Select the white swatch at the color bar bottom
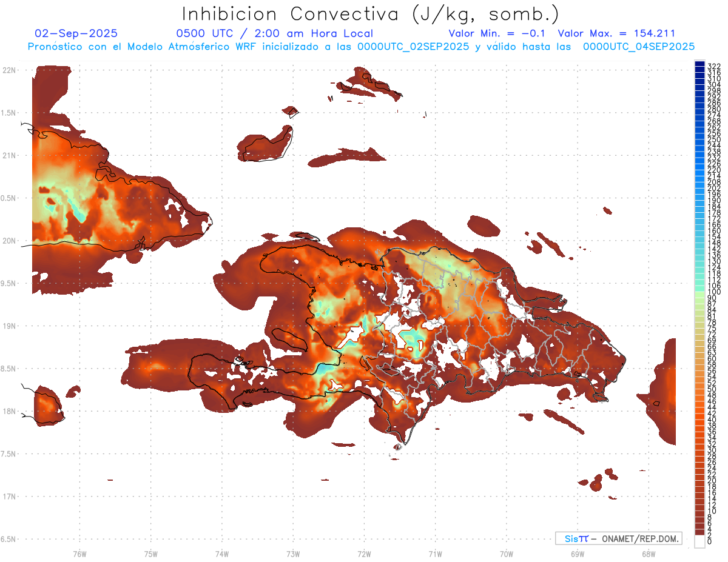 699,541
